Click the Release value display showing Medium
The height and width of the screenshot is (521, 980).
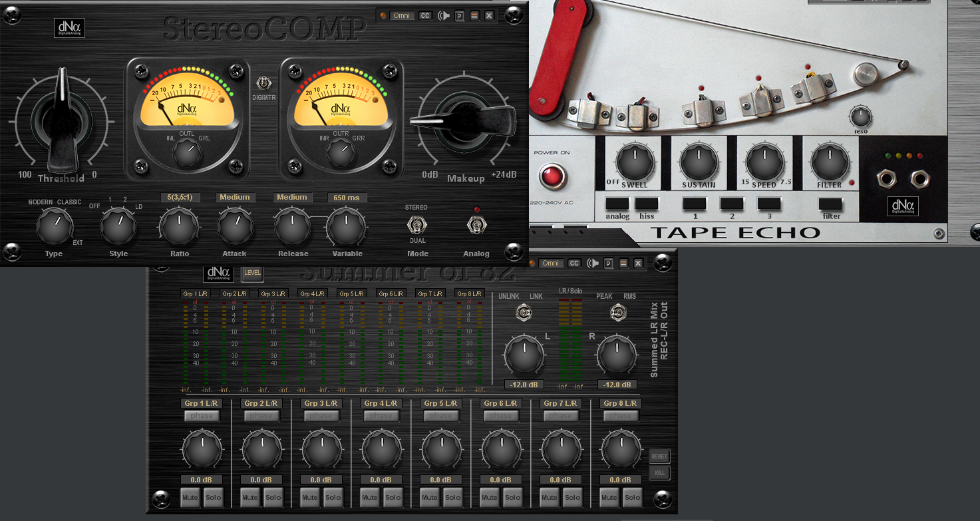(293, 198)
